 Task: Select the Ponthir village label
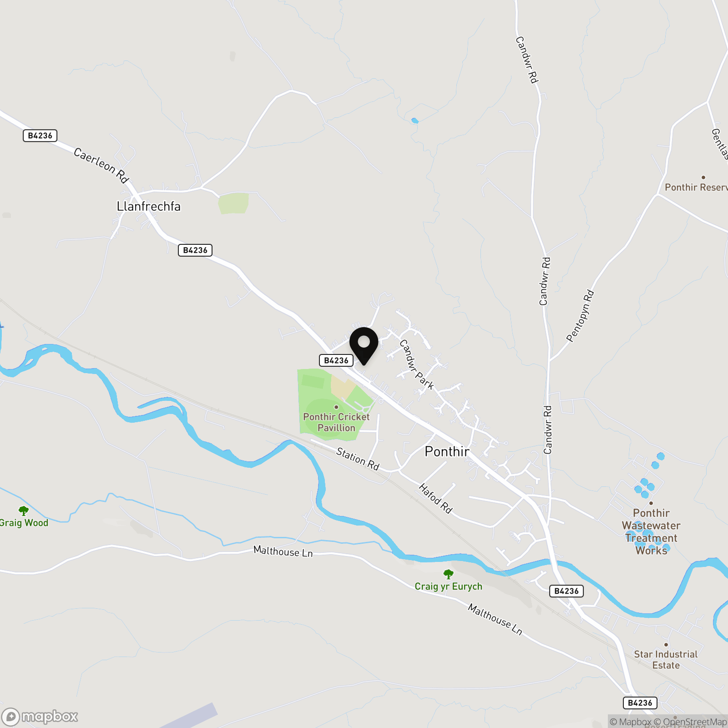pyautogui.click(x=447, y=451)
